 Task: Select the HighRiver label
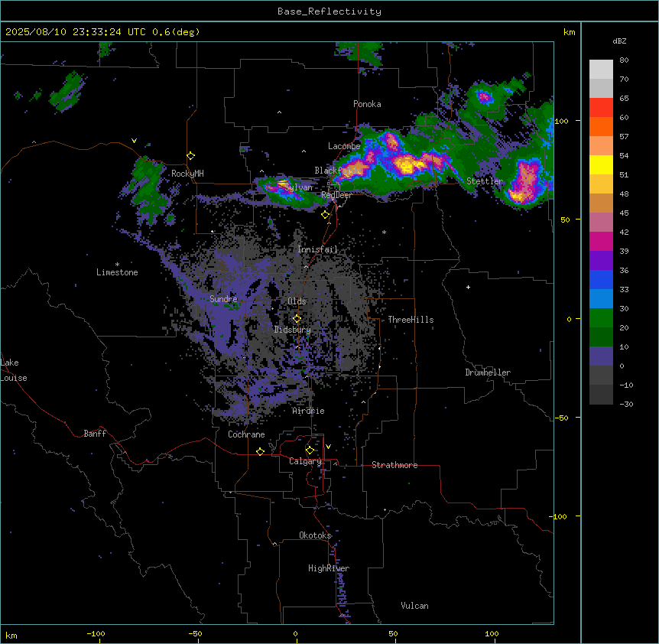[329, 568]
